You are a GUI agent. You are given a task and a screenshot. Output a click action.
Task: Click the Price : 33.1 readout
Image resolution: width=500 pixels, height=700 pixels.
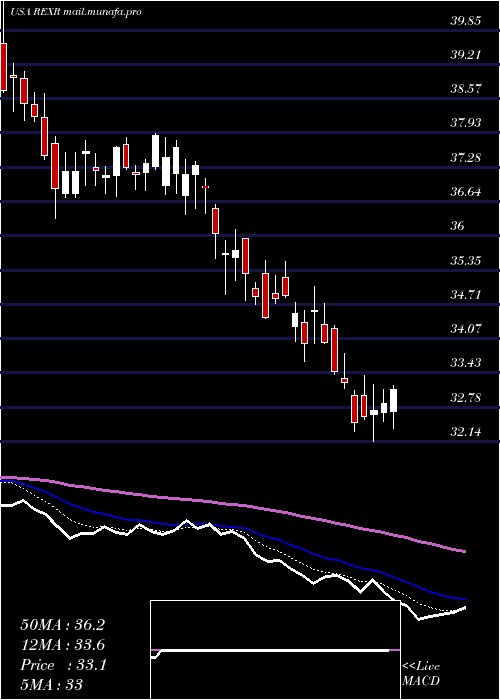coord(62,665)
